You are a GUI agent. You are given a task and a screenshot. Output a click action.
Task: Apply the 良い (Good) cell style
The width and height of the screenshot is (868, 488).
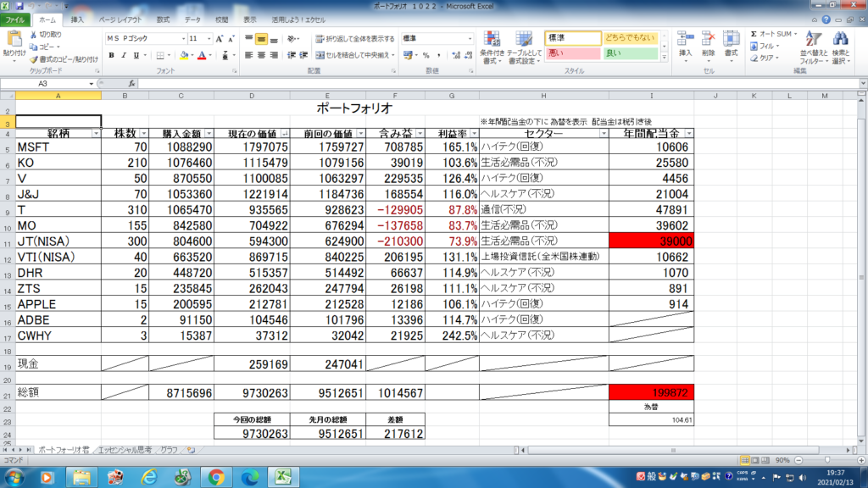630,53
